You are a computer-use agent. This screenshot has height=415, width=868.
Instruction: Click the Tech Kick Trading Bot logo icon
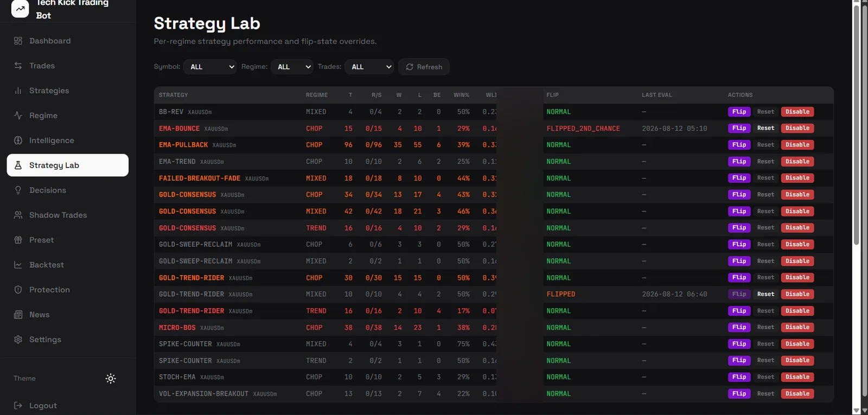(20, 8)
